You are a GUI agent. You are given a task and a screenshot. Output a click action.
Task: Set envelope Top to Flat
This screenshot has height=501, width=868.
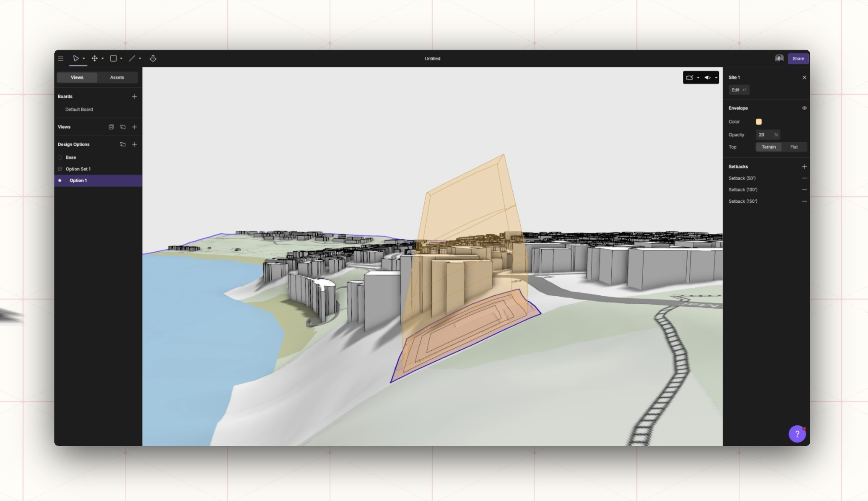coord(794,147)
